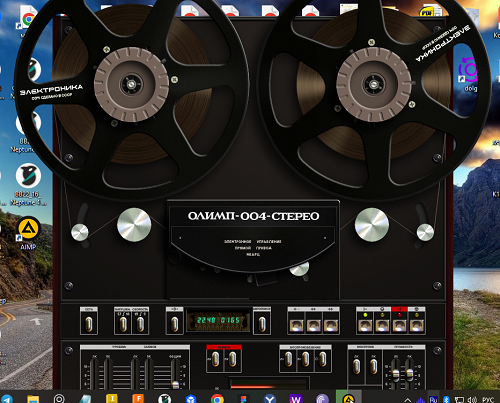Click the stop button beside play
The image size is (500, 403).
tap(382, 325)
